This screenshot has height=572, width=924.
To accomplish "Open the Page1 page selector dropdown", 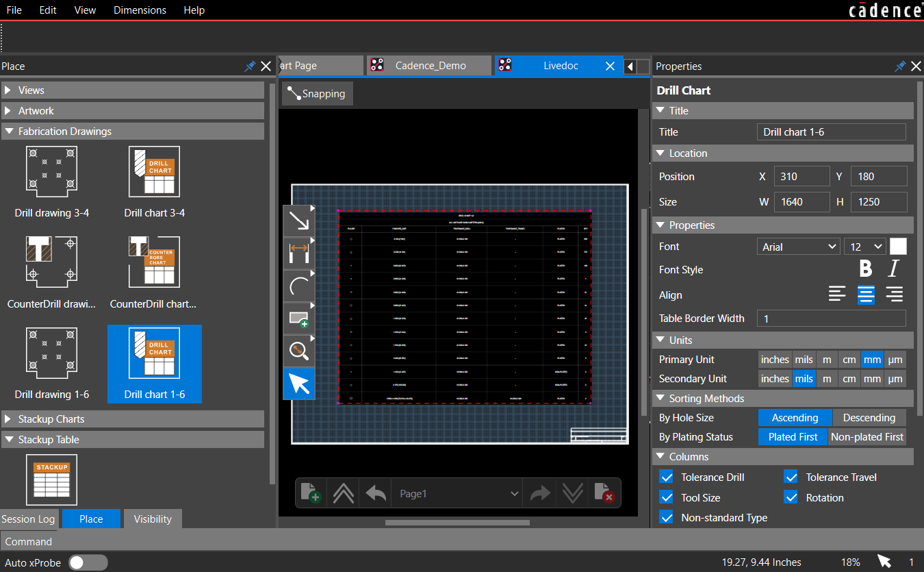I will click(x=457, y=493).
